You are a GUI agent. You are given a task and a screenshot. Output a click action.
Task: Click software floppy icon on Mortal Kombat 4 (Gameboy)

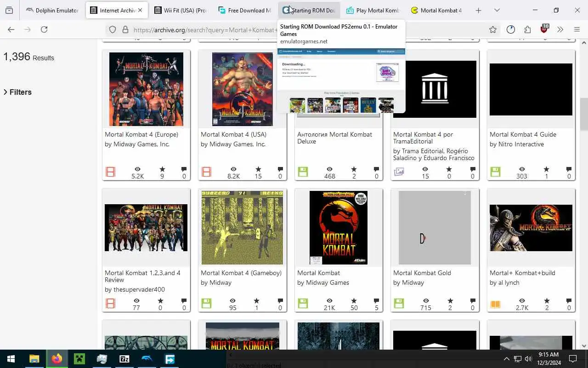tap(206, 304)
